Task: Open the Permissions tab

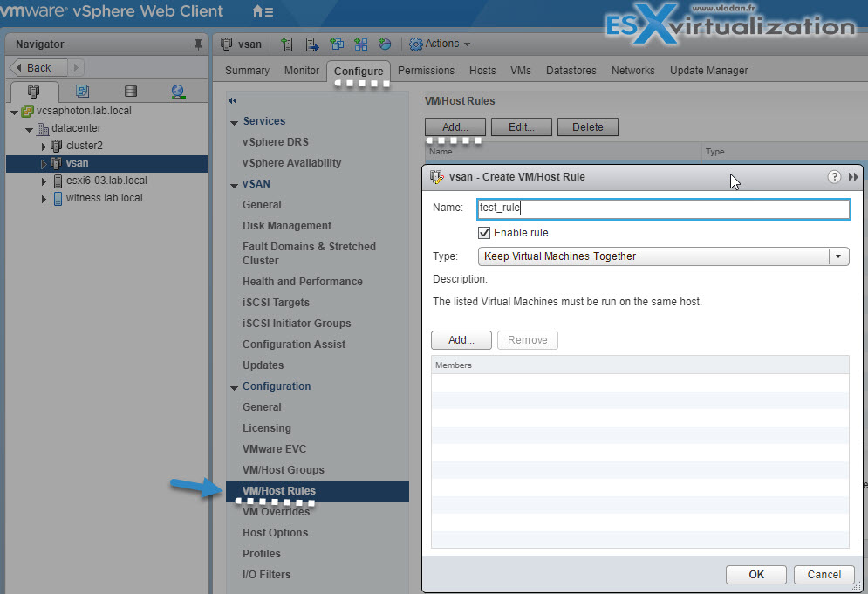Action: click(426, 71)
